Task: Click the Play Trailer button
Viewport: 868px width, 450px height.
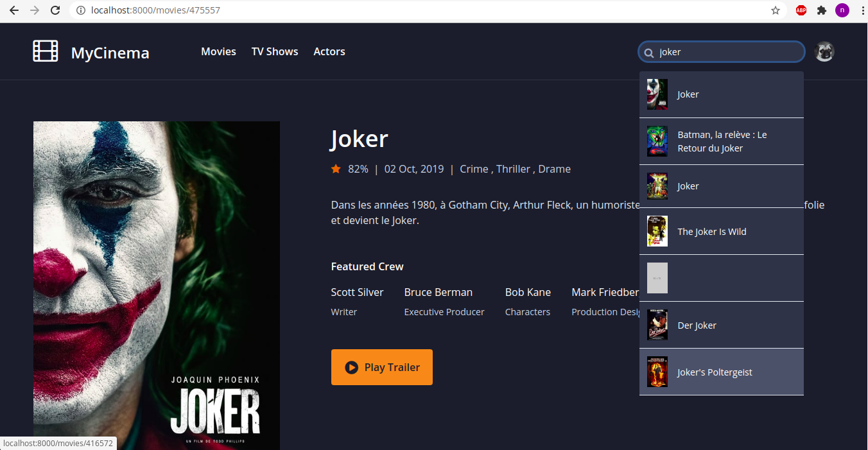Action: (x=382, y=367)
